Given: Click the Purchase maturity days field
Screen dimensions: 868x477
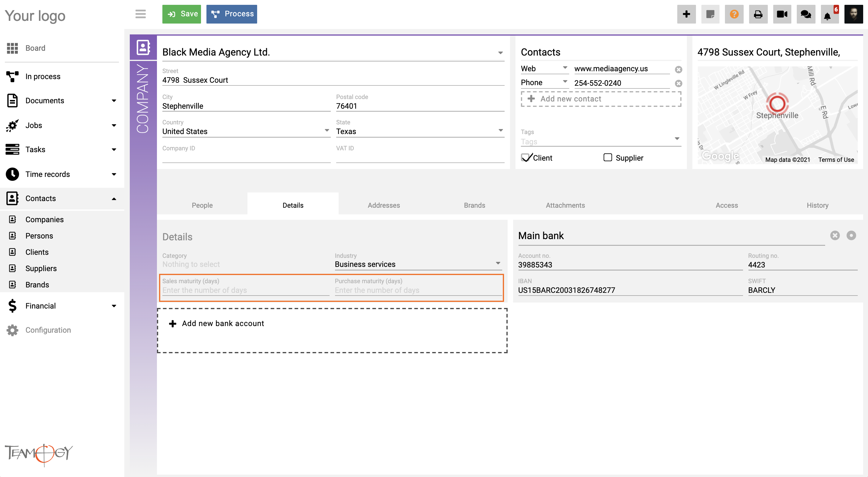Looking at the screenshot, I should [418, 290].
